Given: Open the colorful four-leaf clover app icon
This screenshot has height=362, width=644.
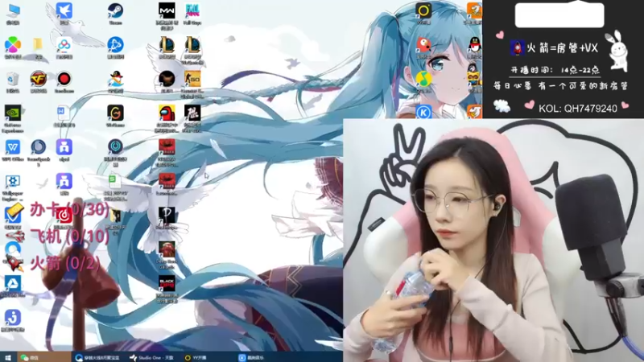Looking at the screenshot, I should 13,45.
